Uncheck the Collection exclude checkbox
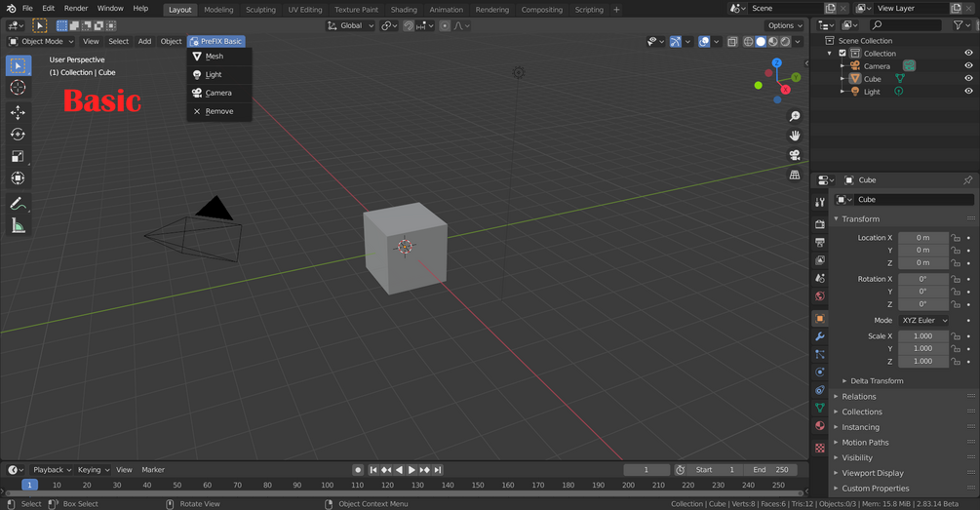Image resolution: width=980 pixels, height=510 pixels. 842,53
